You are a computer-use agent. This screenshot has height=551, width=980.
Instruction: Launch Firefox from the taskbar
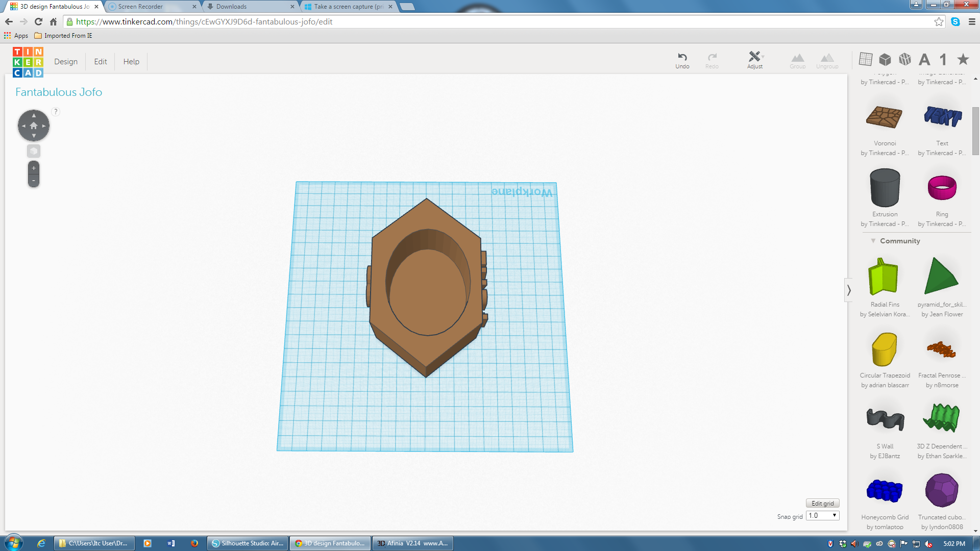click(x=194, y=543)
